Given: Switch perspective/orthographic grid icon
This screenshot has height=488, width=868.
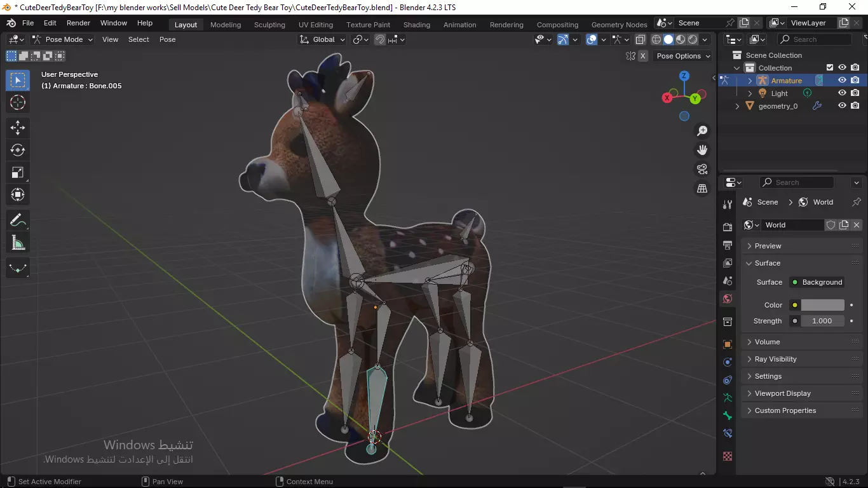Looking at the screenshot, I should (x=702, y=188).
